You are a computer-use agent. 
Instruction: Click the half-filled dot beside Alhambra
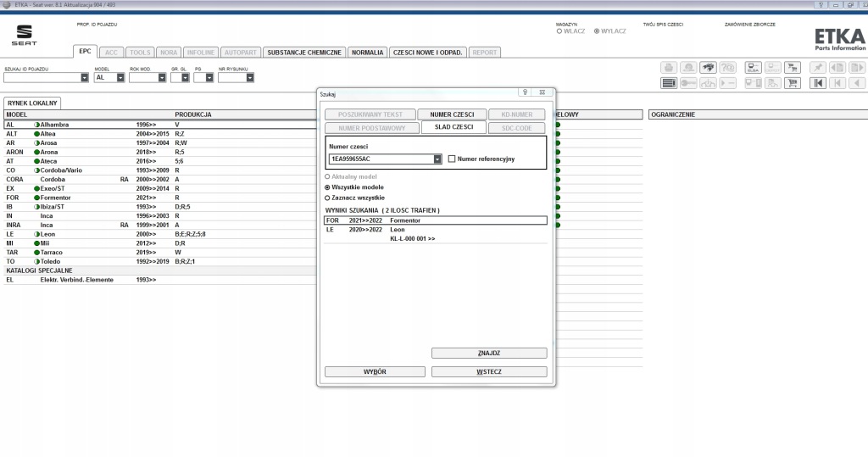click(x=36, y=125)
